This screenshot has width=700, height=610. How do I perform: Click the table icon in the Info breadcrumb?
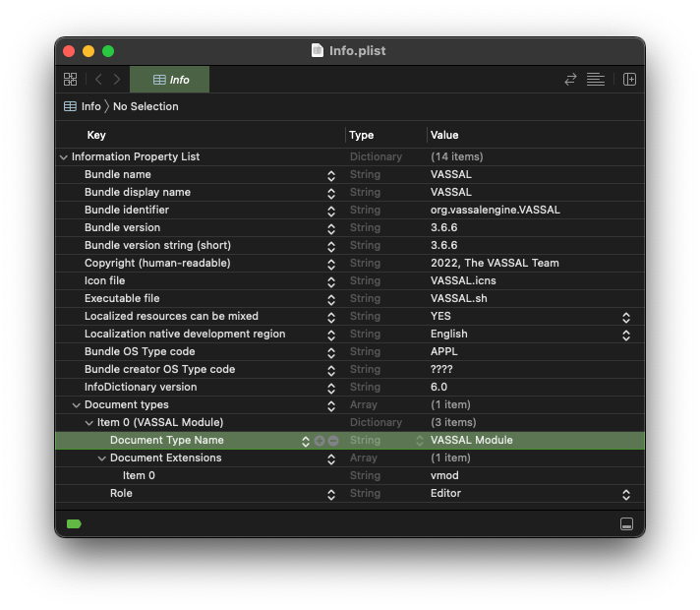(70, 106)
